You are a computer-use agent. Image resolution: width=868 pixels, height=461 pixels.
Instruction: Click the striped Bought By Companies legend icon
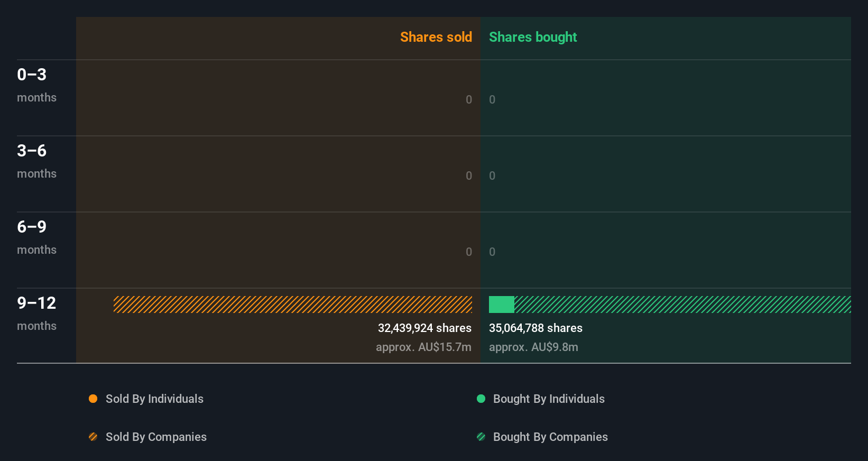[481, 437]
